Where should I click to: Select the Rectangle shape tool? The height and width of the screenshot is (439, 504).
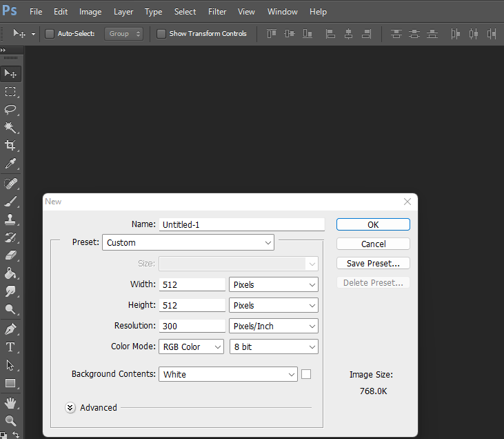pos(10,383)
